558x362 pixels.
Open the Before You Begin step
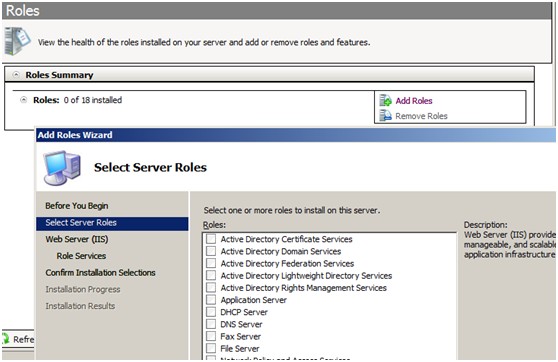click(x=77, y=206)
